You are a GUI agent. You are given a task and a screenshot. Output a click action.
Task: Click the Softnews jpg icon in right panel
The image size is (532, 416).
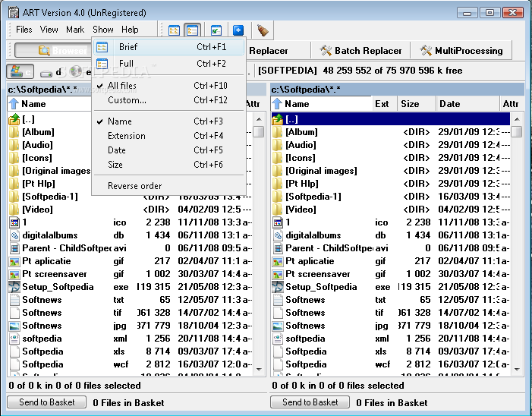(x=278, y=326)
